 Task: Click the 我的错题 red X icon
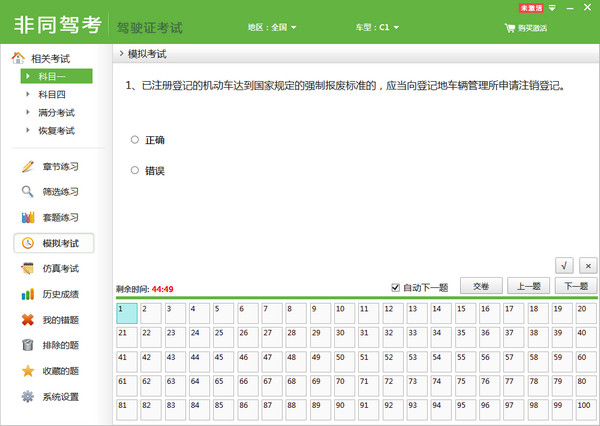point(27,320)
